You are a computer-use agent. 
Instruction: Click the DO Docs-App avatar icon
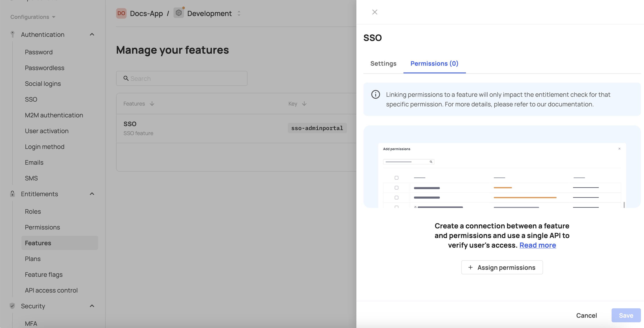(x=121, y=13)
